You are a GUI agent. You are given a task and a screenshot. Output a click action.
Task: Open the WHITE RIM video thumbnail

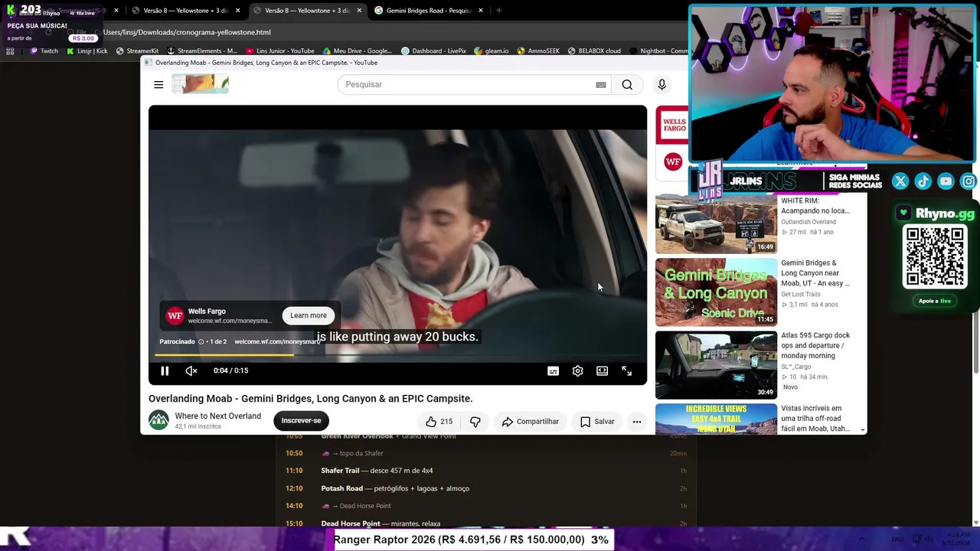[x=716, y=223]
